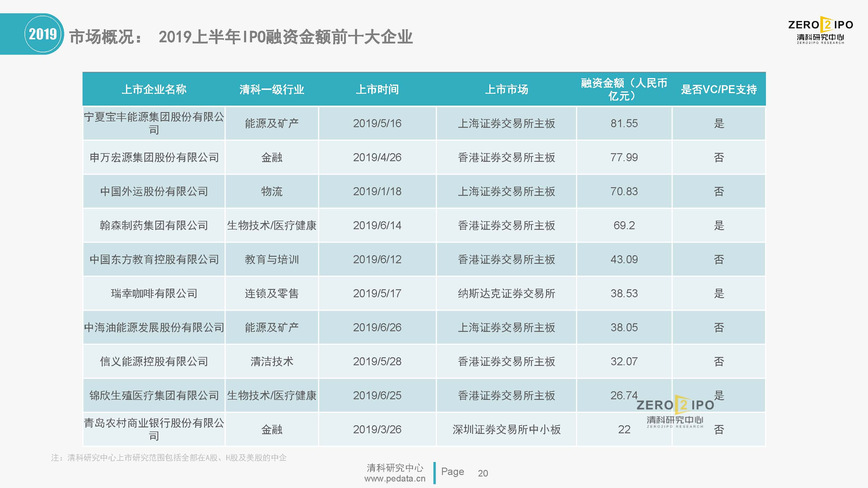The height and width of the screenshot is (488, 868).
Task: Click the listing date 2019/6/12
Action: tap(377, 259)
